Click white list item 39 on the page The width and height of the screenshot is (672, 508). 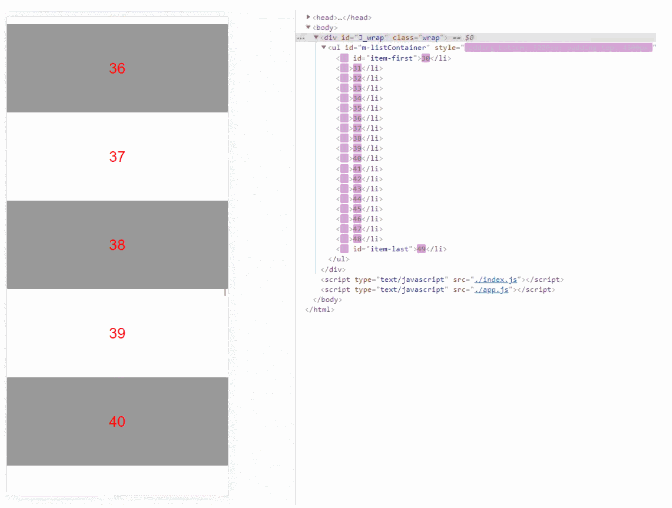click(x=117, y=333)
